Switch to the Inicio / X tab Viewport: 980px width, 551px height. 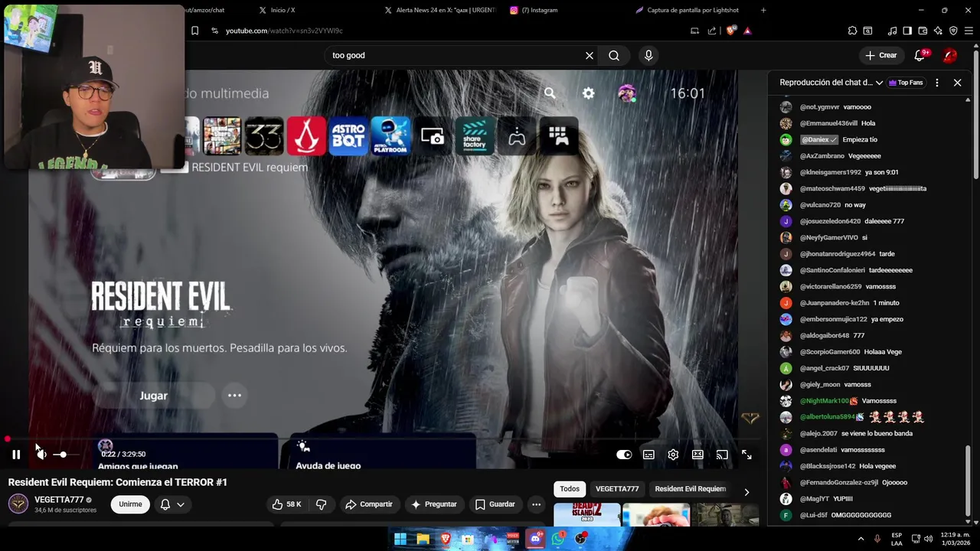[x=283, y=10]
